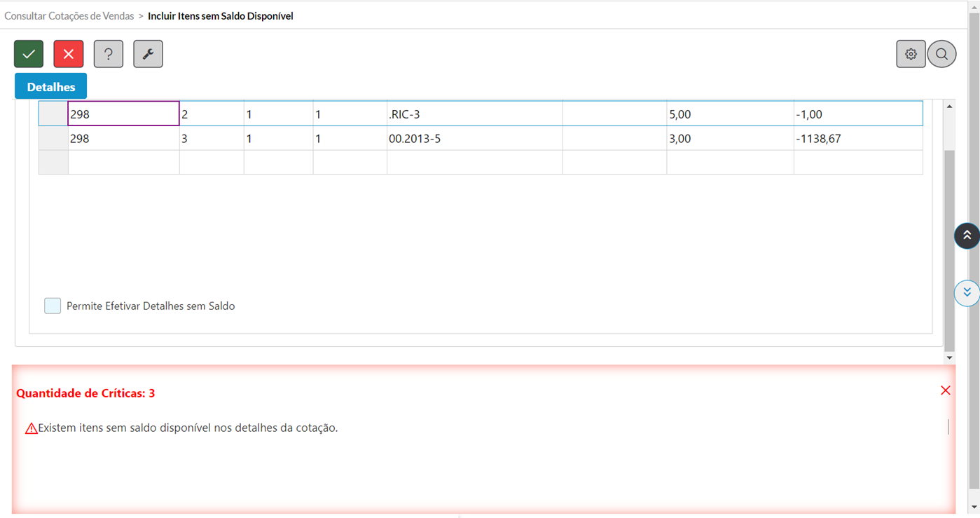Click the 5,00 quantity cell
Screen dimensions: 980x518
tap(730, 114)
